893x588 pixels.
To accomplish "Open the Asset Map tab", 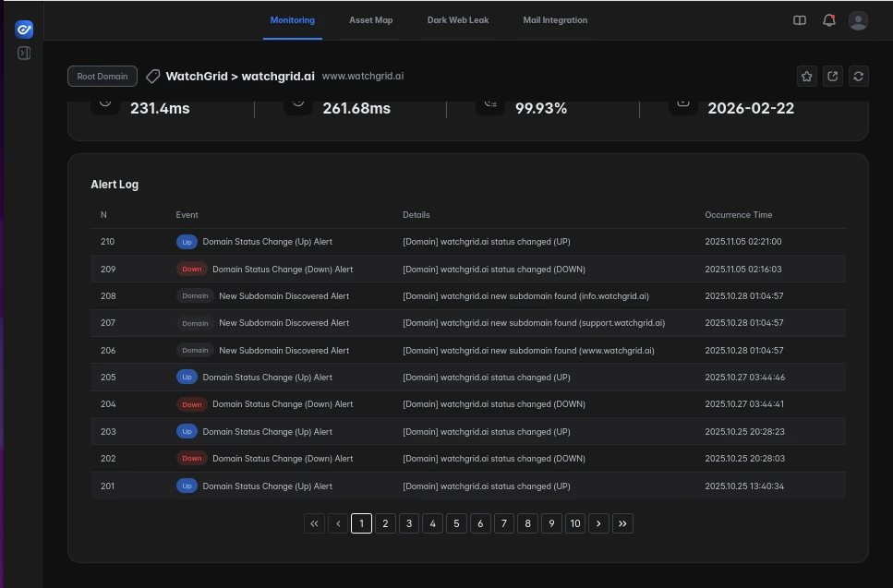I will tap(370, 20).
